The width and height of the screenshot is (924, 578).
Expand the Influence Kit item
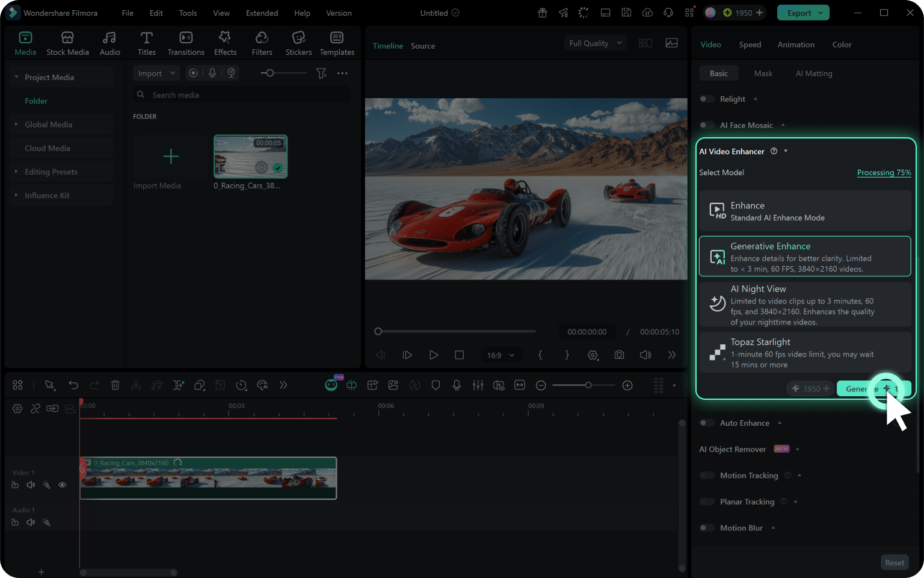(x=17, y=195)
